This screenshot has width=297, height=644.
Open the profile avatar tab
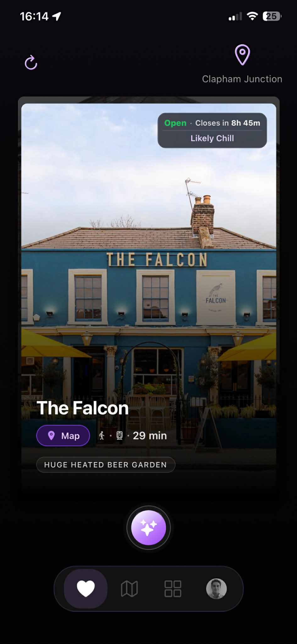coord(216,589)
